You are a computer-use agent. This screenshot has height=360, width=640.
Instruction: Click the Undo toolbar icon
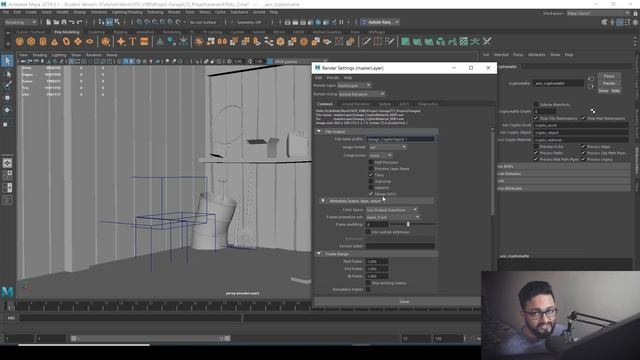coord(72,22)
